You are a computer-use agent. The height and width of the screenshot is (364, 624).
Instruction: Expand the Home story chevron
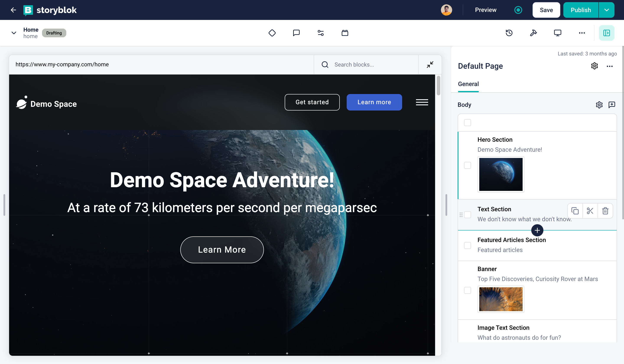(14, 33)
